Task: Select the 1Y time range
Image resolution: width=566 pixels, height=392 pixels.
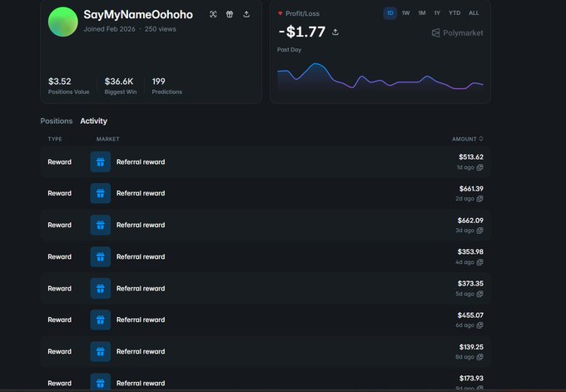Action: [437, 13]
